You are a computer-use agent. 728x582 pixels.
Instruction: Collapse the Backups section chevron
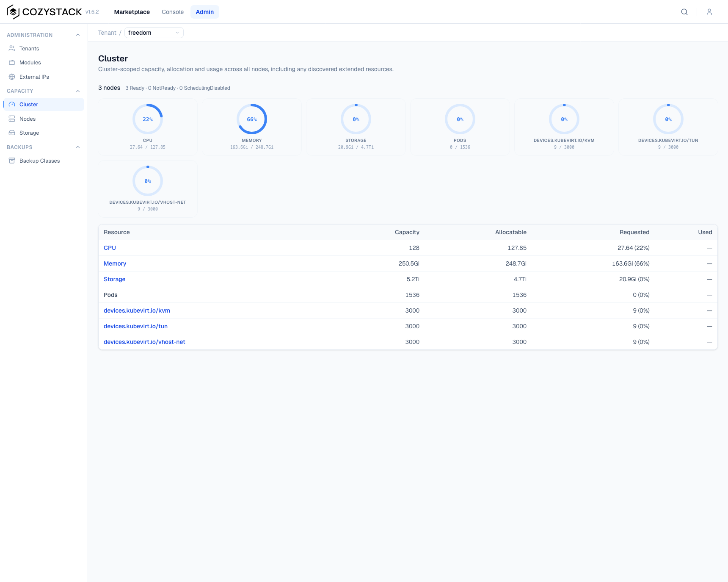tap(78, 147)
